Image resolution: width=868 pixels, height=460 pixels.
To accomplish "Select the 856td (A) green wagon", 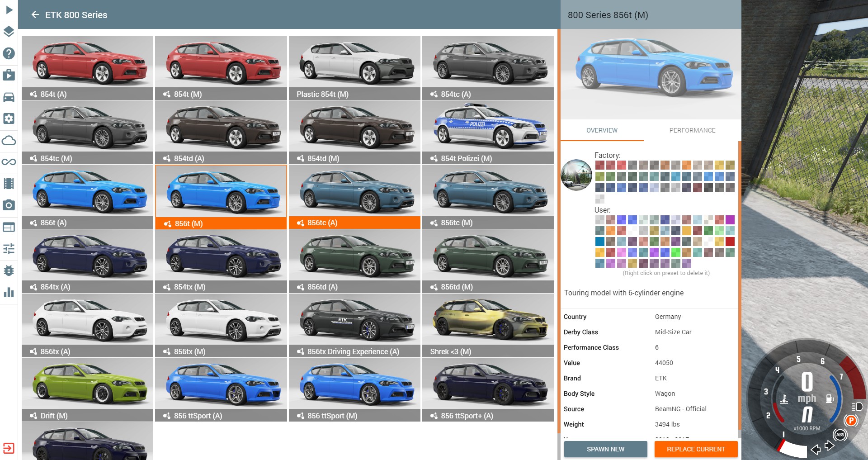I will tap(354, 261).
